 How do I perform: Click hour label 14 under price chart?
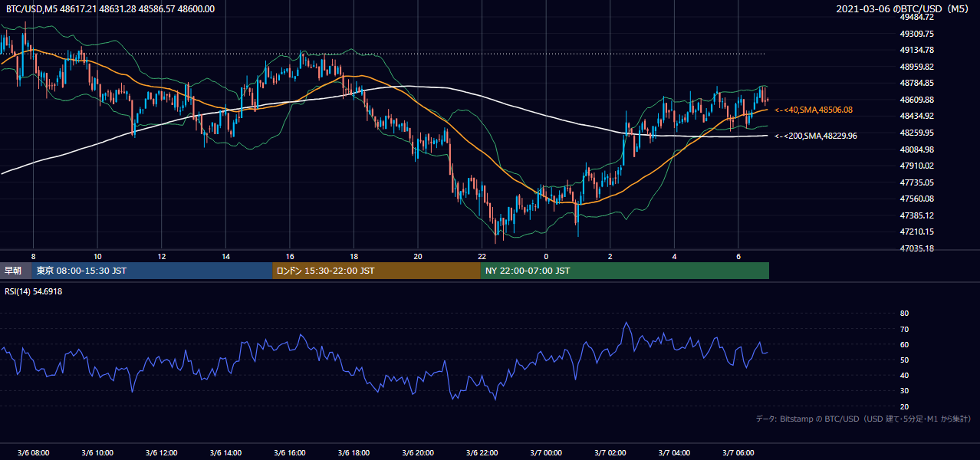225,256
